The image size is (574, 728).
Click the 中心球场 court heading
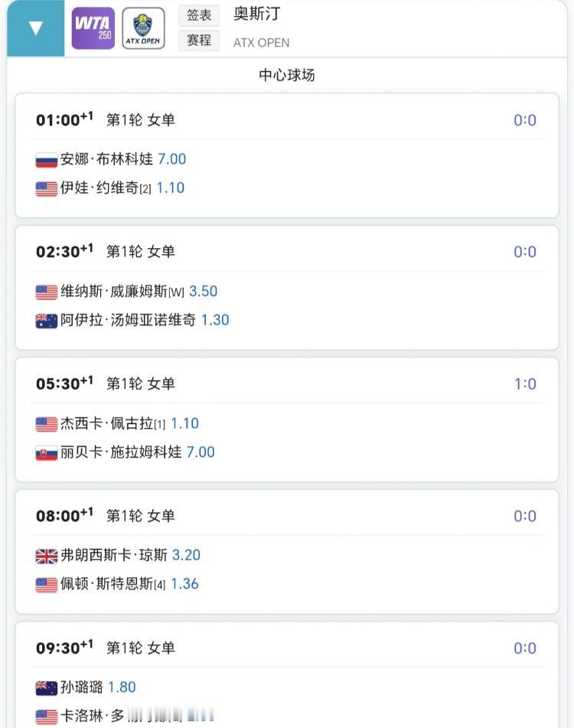click(287, 75)
